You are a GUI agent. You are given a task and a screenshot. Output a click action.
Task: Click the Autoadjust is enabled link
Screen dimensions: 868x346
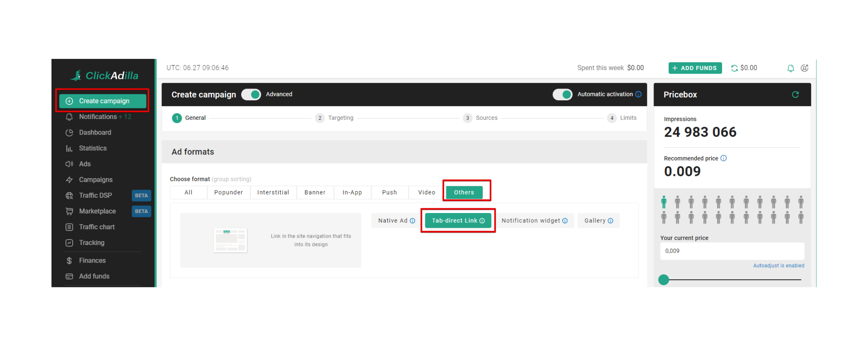pos(778,266)
